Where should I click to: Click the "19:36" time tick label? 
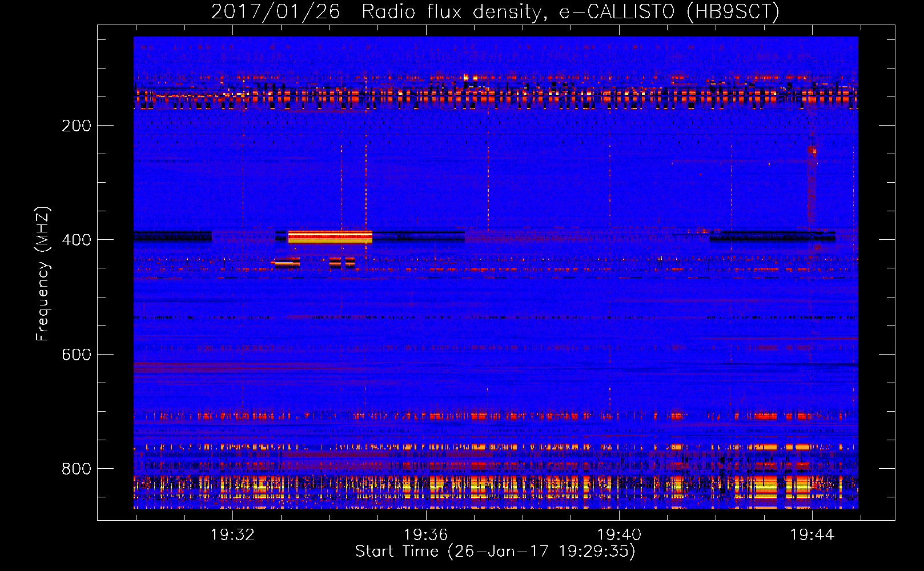[x=425, y=535]
